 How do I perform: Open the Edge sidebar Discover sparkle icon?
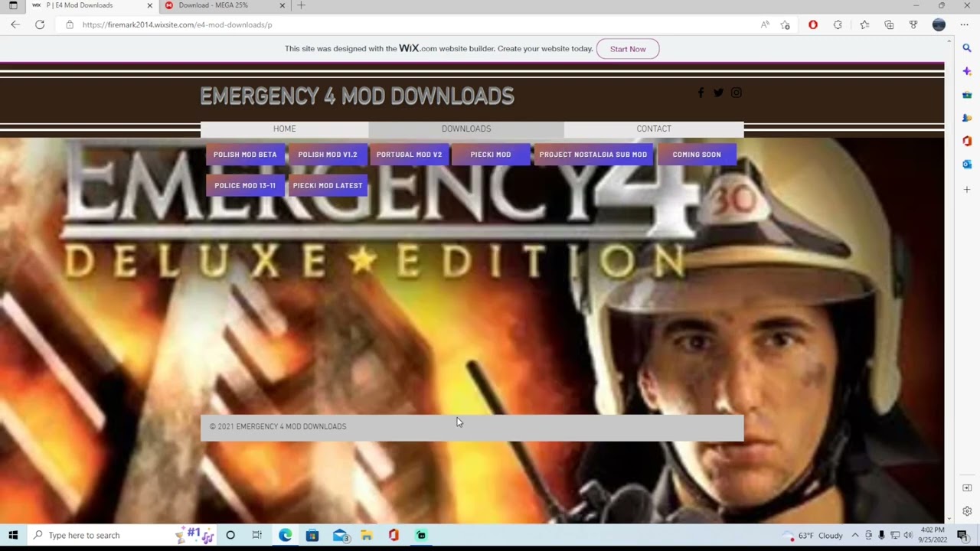(x=967, y=71)
